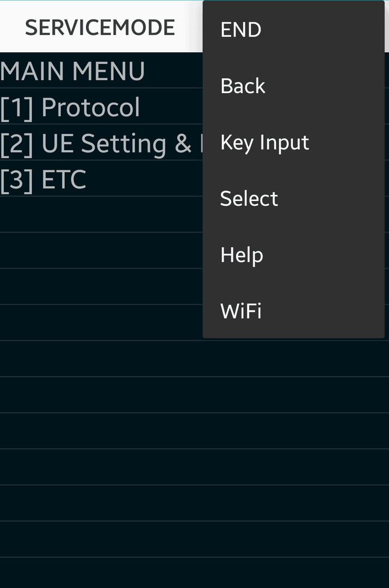Open the Key Input menu option
Viewport: 389px width, 588px height.
(x=293, y=142)
